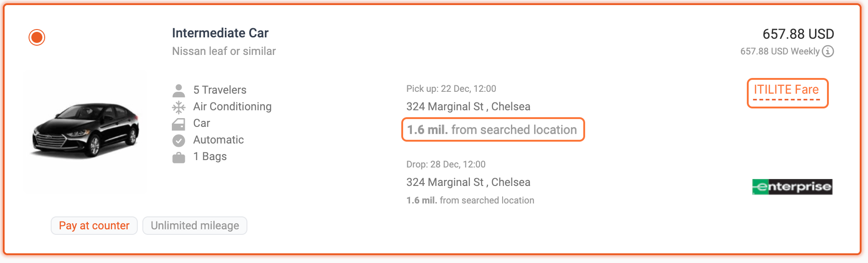Click the drop-off distance from searched location
The width and height of the screenshot is (868, 263).
pos(470,200)
